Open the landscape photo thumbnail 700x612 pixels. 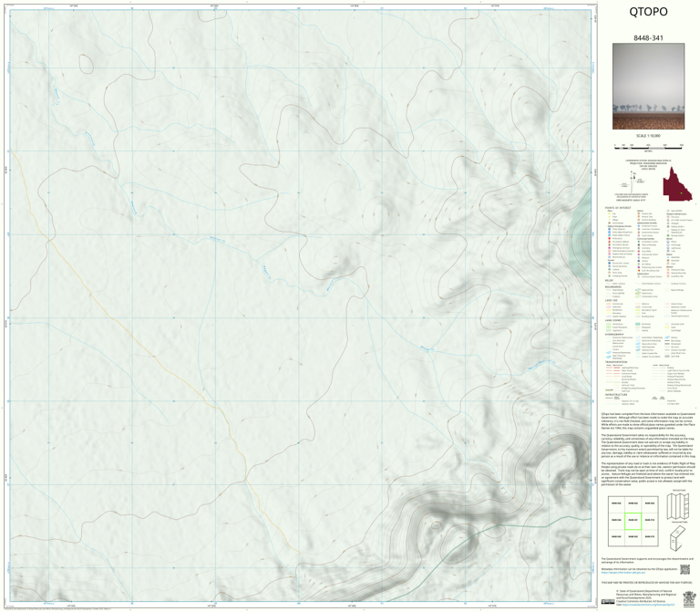(x=648, y=87)
